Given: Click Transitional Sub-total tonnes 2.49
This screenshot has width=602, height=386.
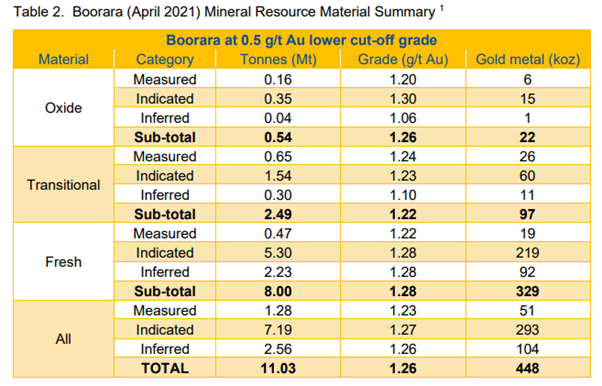Looking at the screenshot, I should (x=278, y=214).
